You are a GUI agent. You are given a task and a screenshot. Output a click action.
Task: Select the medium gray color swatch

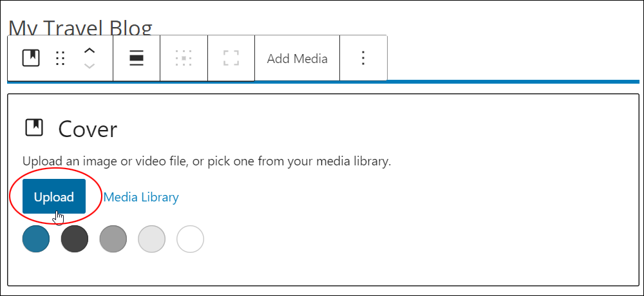click(x=113, y=239)
